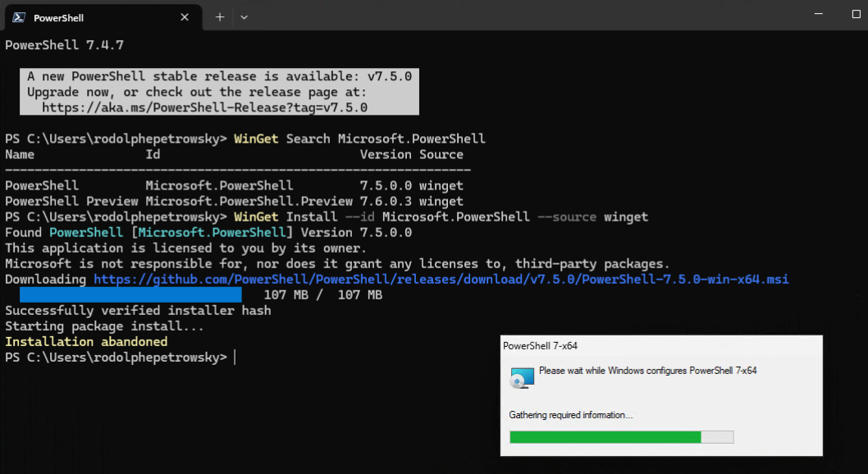Click the 'PowerShell 7-x64' dialog title

pos(541,346)
